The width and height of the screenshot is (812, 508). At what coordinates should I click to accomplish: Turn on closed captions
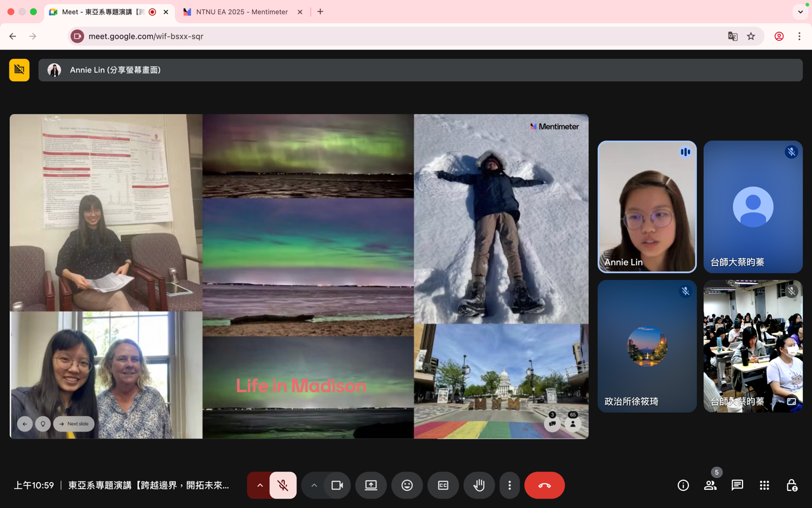443,486
